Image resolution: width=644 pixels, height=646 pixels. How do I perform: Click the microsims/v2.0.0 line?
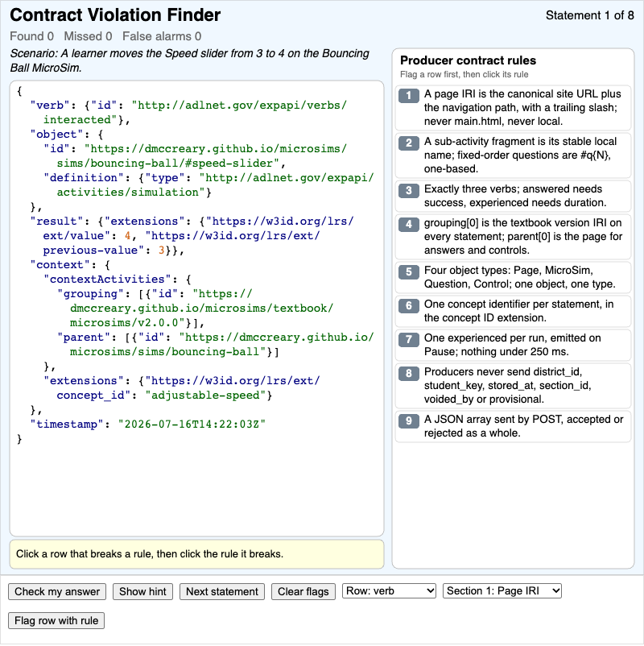[137, 322]
